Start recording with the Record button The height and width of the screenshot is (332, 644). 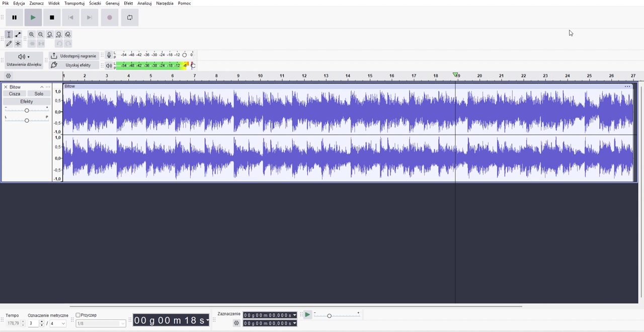pyautogui.click(x=109, y=18)
